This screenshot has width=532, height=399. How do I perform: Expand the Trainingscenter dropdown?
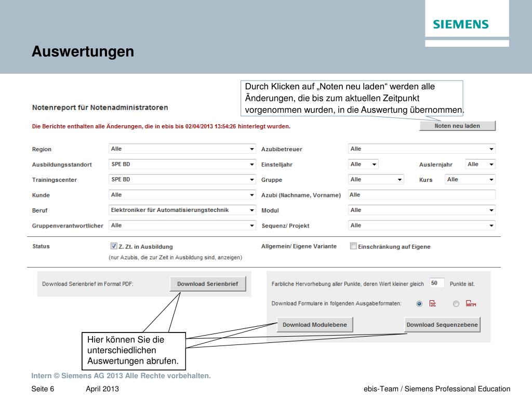(182, 179)
